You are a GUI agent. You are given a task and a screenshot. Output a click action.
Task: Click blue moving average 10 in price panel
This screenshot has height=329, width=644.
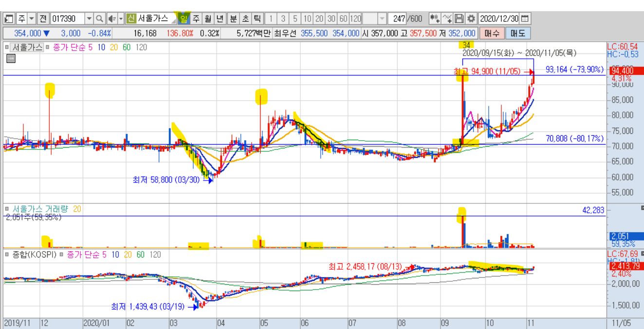[101, 47]
